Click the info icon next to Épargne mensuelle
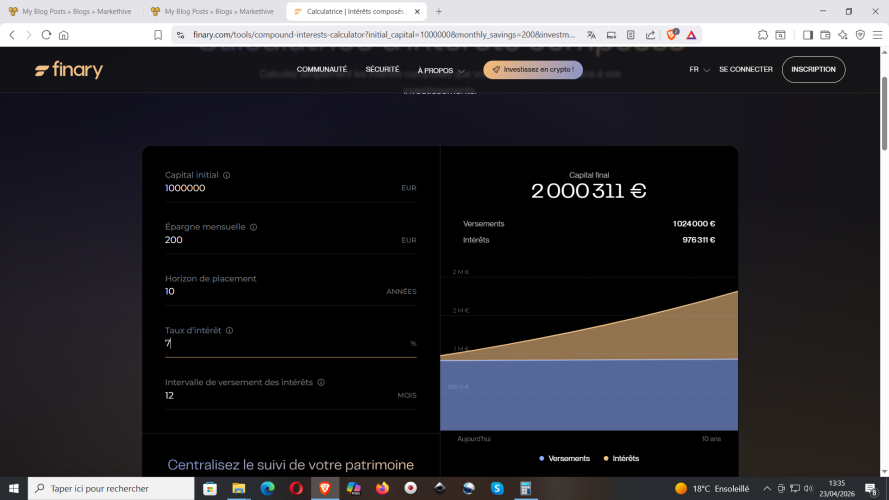The image size is (889, 500). pos(253,227)
